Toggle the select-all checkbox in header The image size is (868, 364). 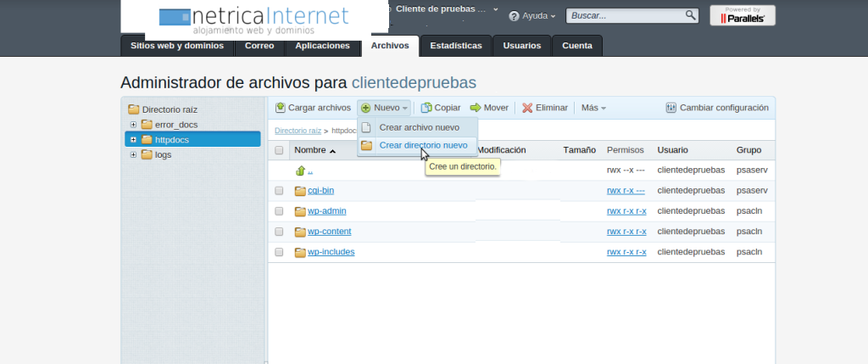(279, 150)
